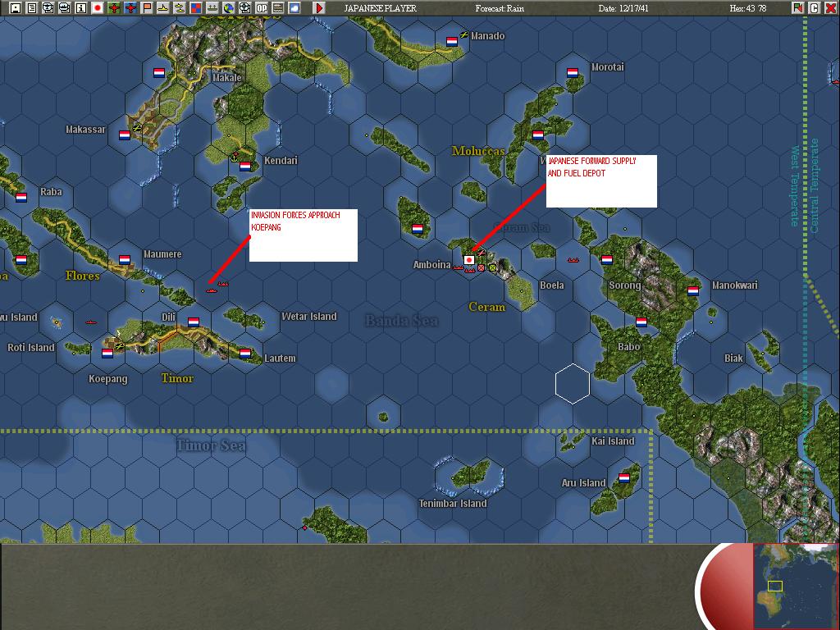Click red plane on blue background icon
Screen dimensions: 840x630
(x=130, y=7)
